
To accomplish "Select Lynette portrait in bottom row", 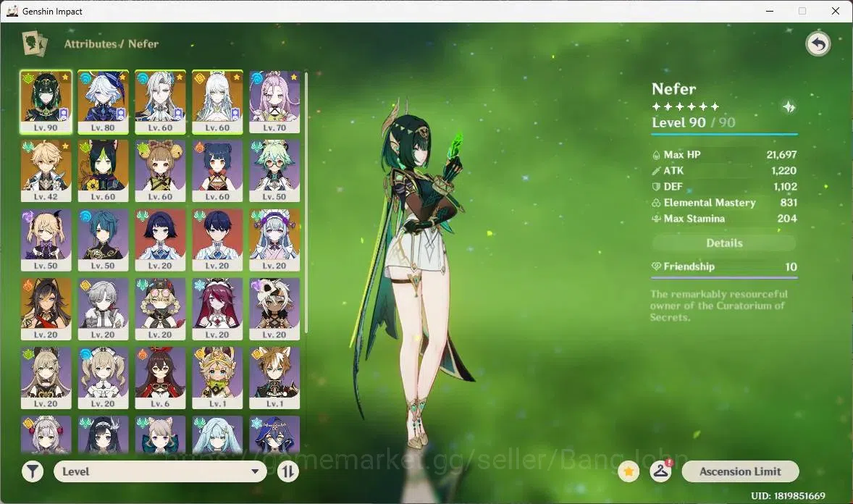I will point(160,435).
